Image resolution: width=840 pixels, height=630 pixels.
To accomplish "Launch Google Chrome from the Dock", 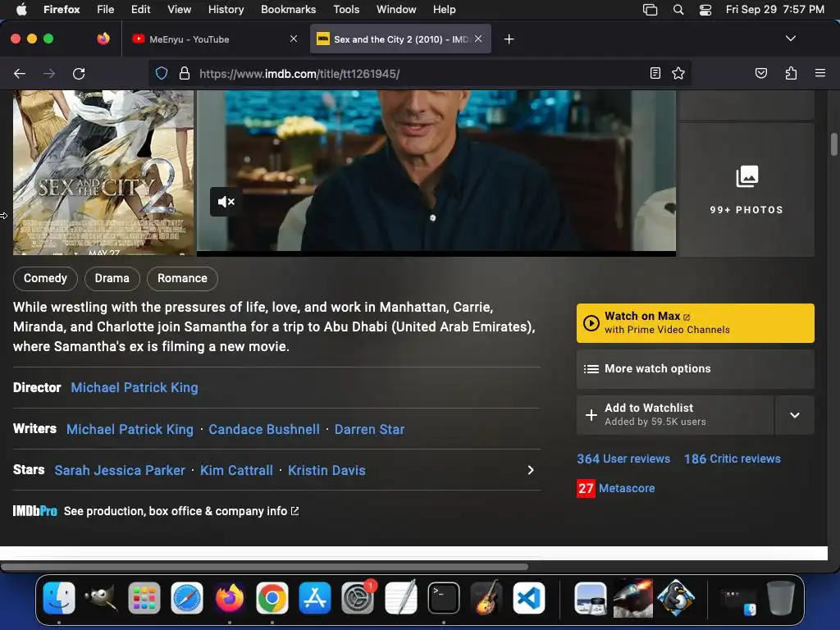I will [272, 598].
